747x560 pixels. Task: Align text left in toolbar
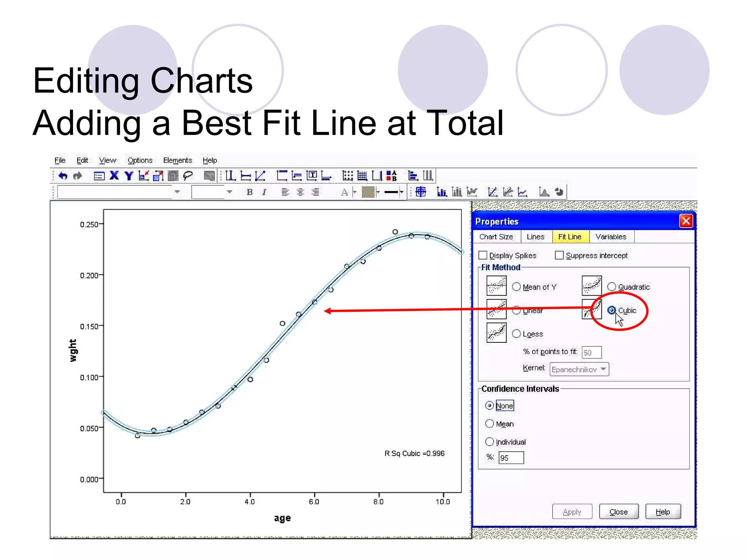point(285,192)
